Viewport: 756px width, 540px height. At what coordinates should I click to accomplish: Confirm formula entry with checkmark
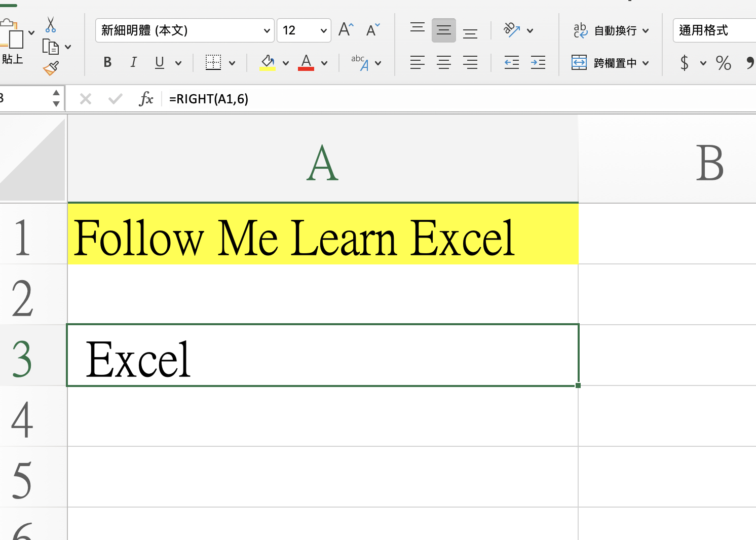click(116, 99)
